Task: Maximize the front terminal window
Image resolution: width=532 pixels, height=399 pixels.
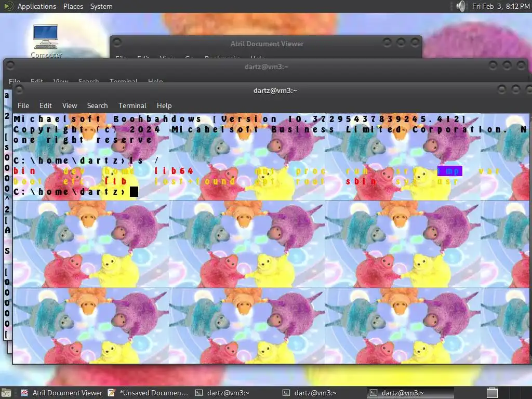Action: point(515,89)
